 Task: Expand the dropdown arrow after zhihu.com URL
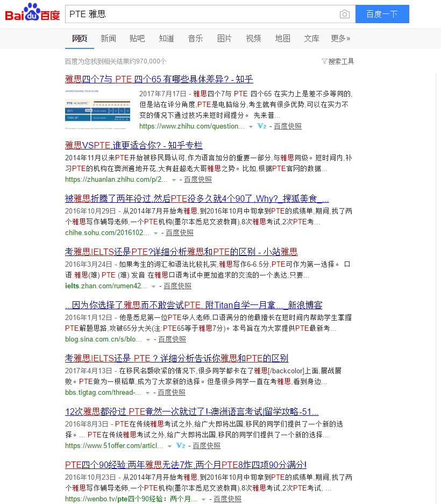[250, 127]
